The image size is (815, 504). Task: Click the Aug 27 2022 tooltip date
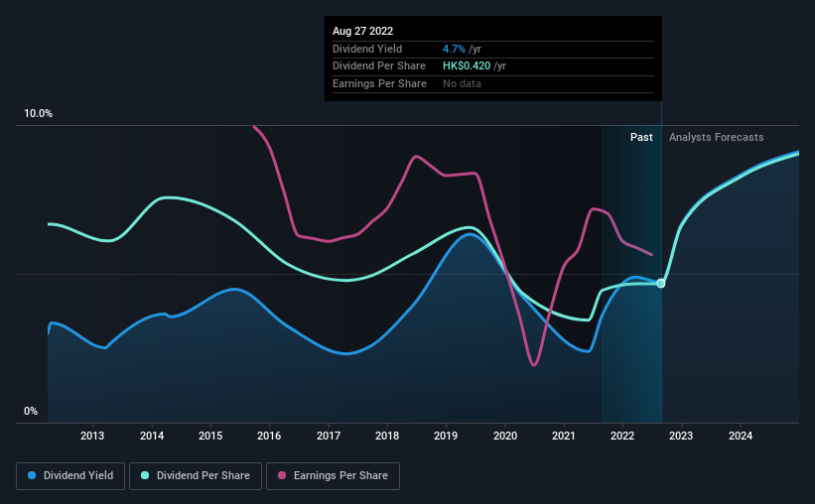pyautogui.click(x=362, y=31)
